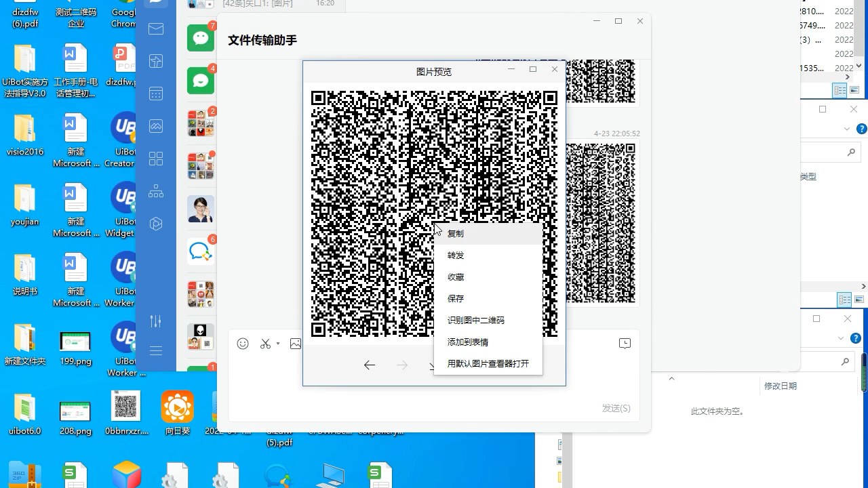Click help icon in upper Explorer window
This screenshot has width=868, height=488.
click(862, 129)
